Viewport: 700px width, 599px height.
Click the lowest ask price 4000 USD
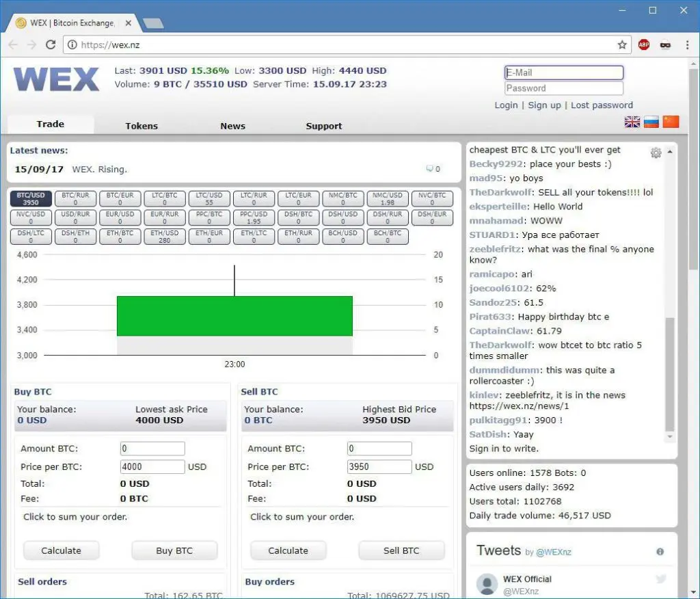tap(159, 421)
